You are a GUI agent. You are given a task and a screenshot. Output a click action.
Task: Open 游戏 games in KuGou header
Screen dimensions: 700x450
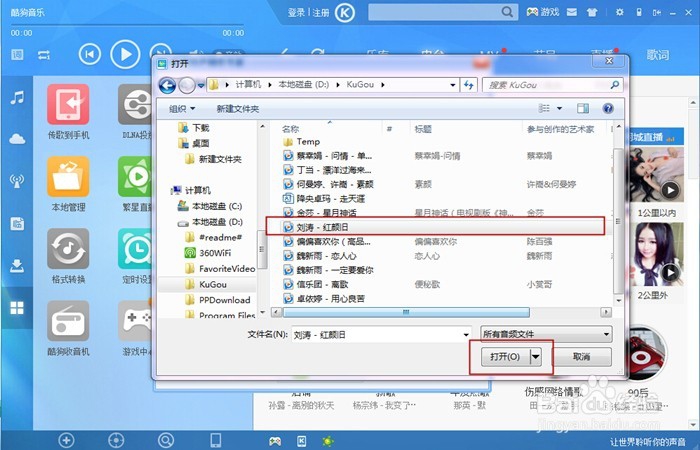542,12
